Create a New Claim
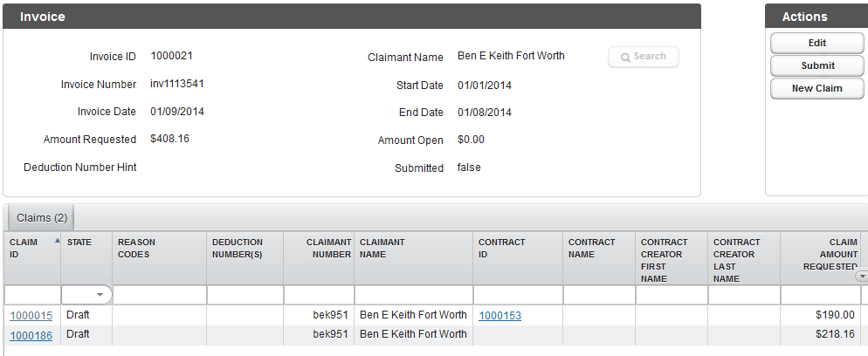Image resolution: width=868 pixels, height=356 pixels. (x=817, y=88)
